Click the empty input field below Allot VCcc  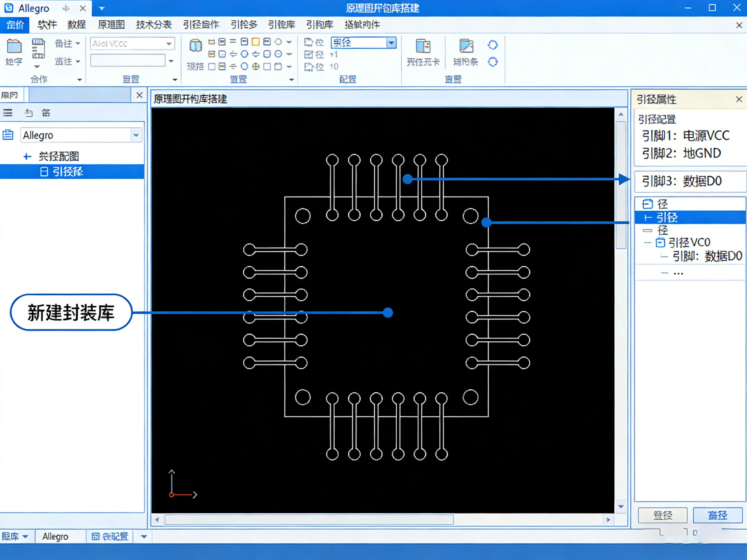coord(128,61)
